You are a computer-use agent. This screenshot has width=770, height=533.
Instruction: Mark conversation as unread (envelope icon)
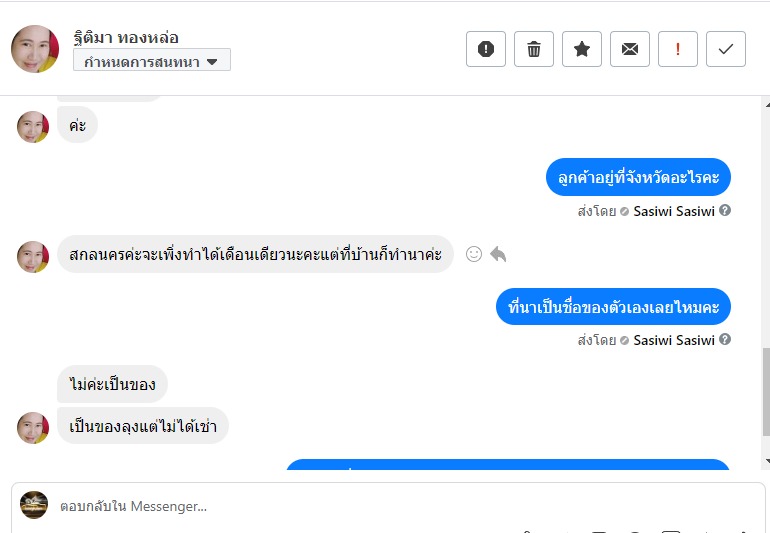(x=630, y=49)
